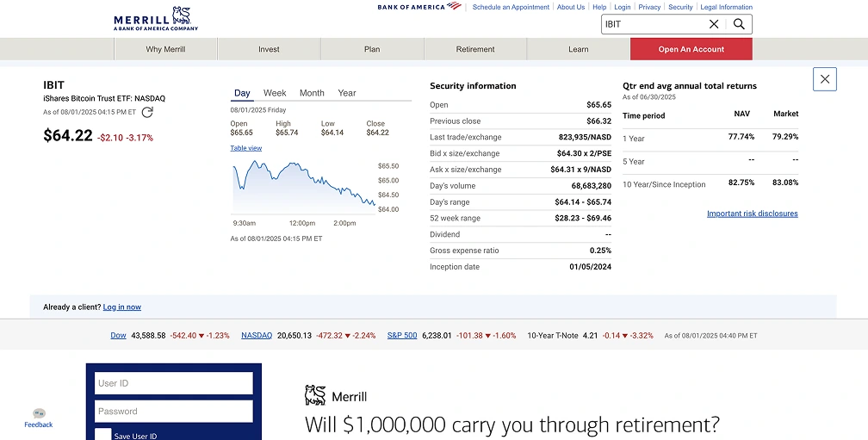Click the $64.22 current price
The height and width of the screenshot is (440, 868).
(x=67, y=135)
